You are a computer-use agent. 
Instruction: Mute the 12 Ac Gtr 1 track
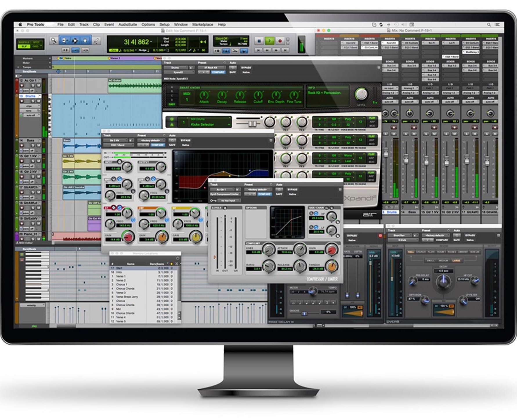[38, 86]
